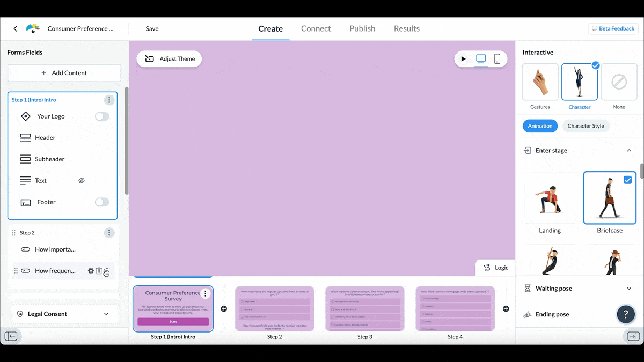The height and width of the screenshot is (362, 644).
Task: Add step after Step 1 with plus icon
Action: coord(224,309)
